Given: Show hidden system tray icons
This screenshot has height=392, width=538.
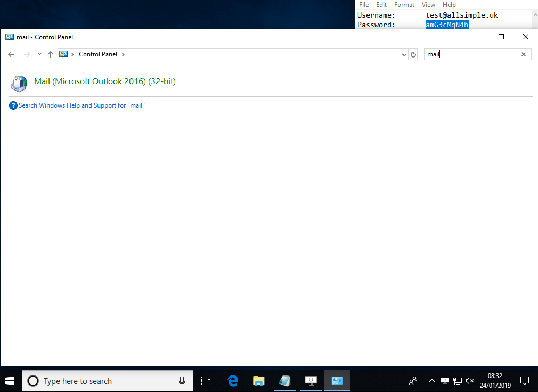Looking at the screenshot, I should pyautogui.click(x=431, y=381).
